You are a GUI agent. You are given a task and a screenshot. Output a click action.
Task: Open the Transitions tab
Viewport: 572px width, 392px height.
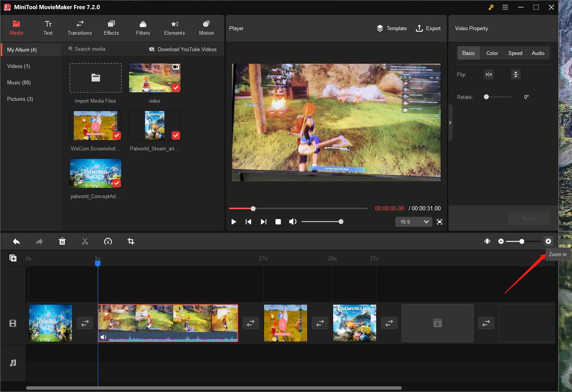point(80,28)
